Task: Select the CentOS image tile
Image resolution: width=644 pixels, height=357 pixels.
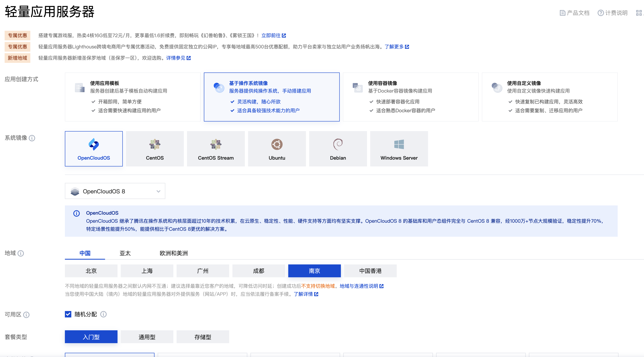Action: click(155, 149)
